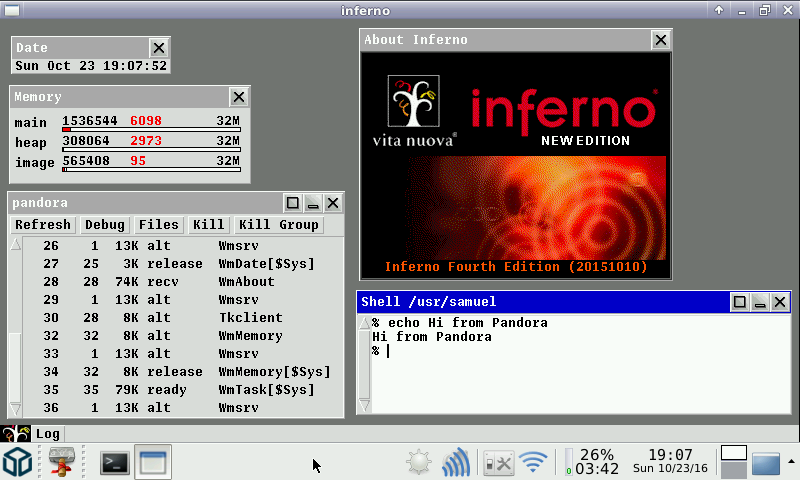This screenshot has height=480, width=800.
Task: Close the Date window
Action: [x=159, y=48]
